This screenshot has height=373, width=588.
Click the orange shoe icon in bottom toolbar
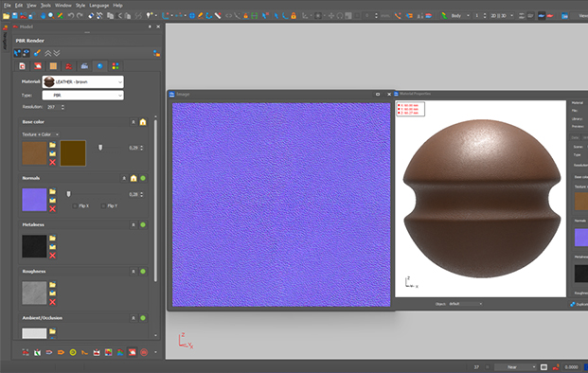85,352
